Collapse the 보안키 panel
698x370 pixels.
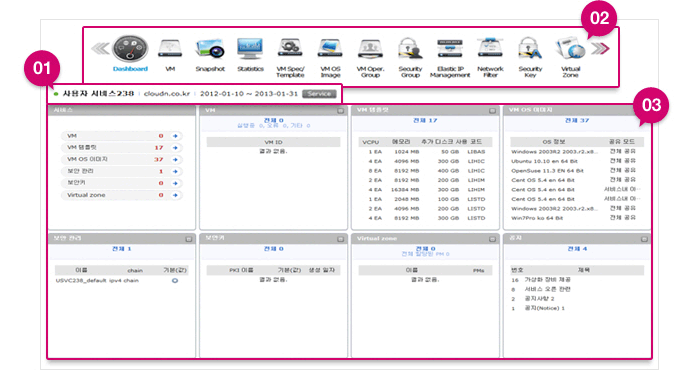coord(341,239)
